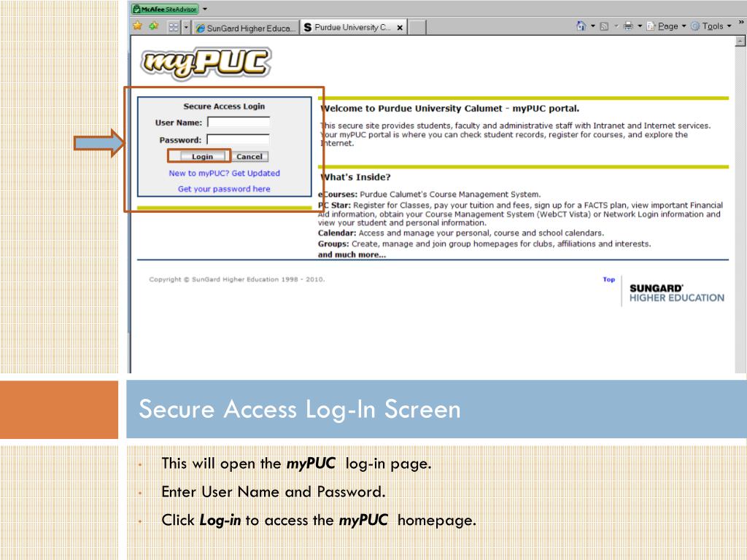Click the Login button
This screenshot has height=560, width=747.
click(202, 156)
